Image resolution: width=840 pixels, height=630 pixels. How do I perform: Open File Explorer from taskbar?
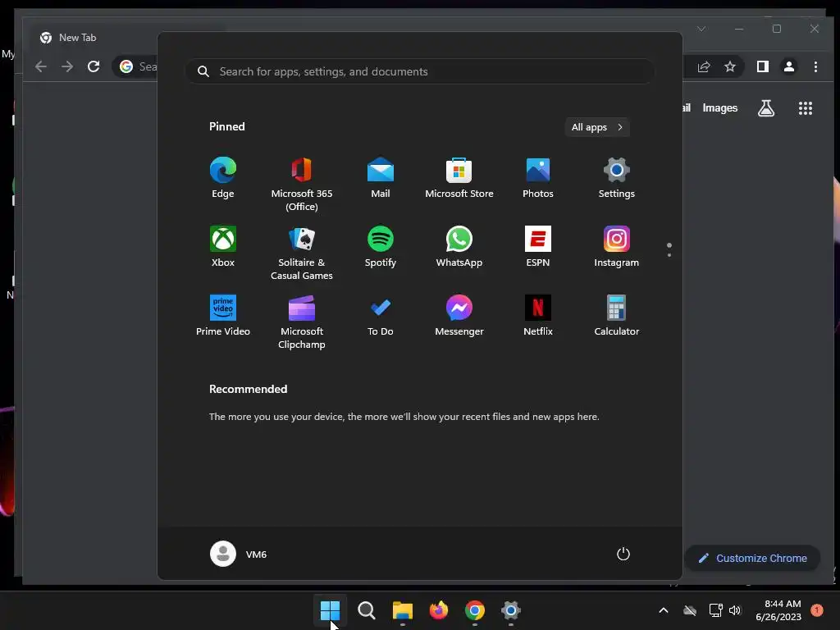pyautogui.click(x=402, y=610)
